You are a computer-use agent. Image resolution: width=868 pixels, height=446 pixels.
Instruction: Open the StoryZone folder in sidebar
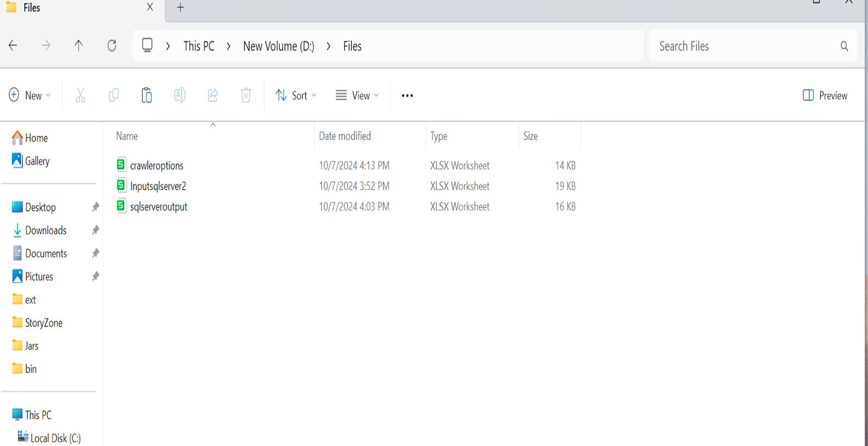[37, 322]
